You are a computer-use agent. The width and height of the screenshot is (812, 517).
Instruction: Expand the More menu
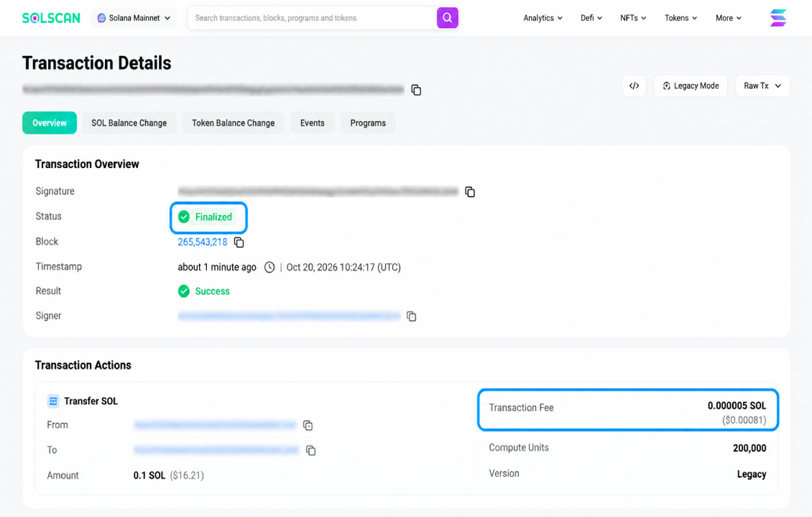click(729, 18)
